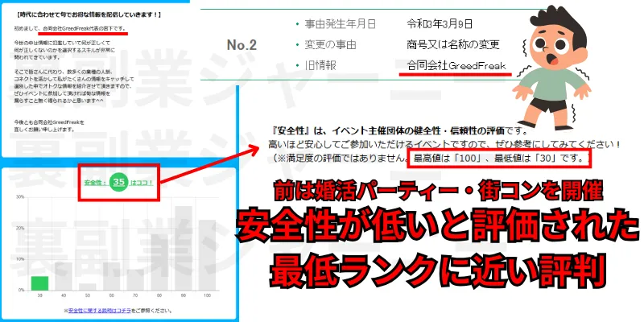The height and width of the screenshot is (322, 644).
Task: Select the green bar above 30
Action: pos(39,283)
